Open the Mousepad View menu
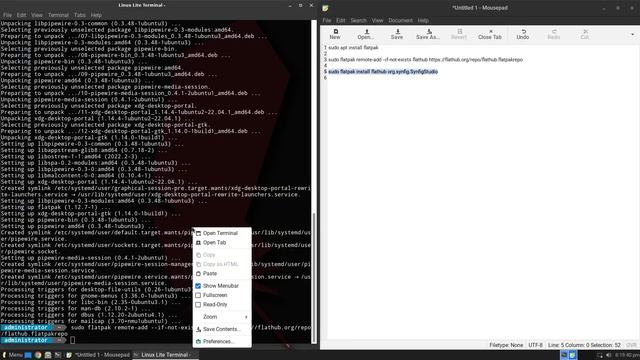640x360 pixels. 377,20
